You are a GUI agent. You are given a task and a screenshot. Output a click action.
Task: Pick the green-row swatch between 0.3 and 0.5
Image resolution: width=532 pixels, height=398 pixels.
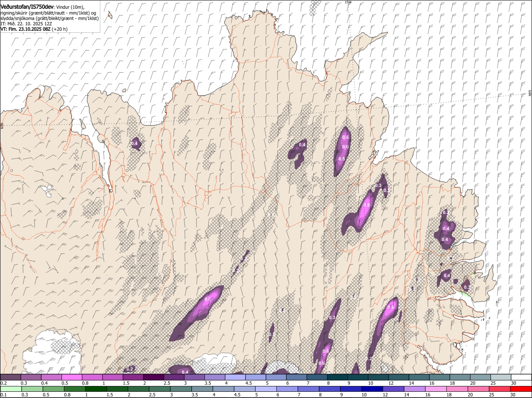(32, 389)
